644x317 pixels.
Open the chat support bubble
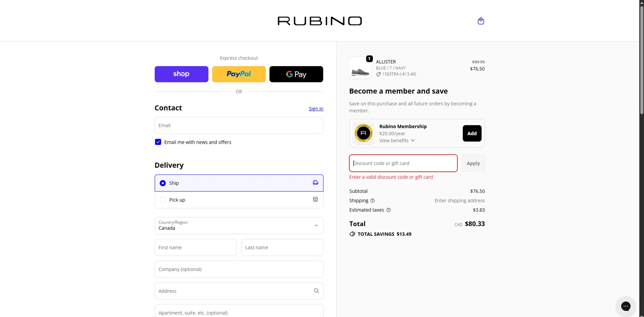pos(626,306)
